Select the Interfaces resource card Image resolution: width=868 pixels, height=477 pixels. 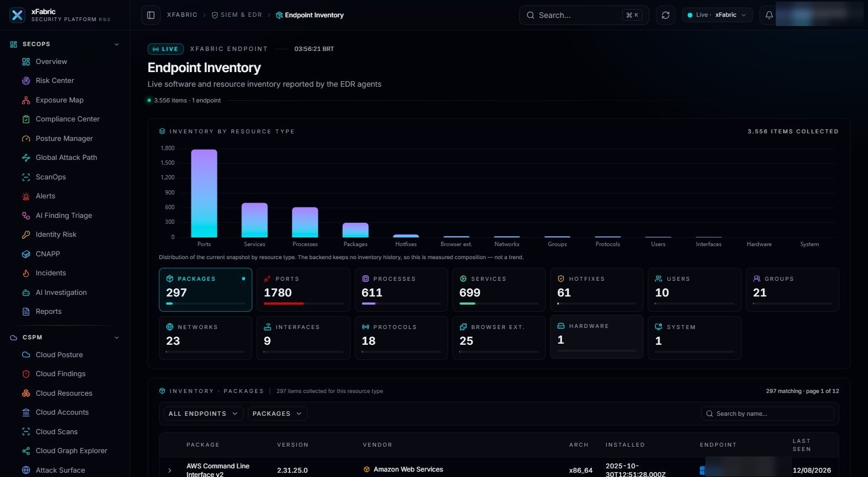pyautogui.click(x=303, y=338)
